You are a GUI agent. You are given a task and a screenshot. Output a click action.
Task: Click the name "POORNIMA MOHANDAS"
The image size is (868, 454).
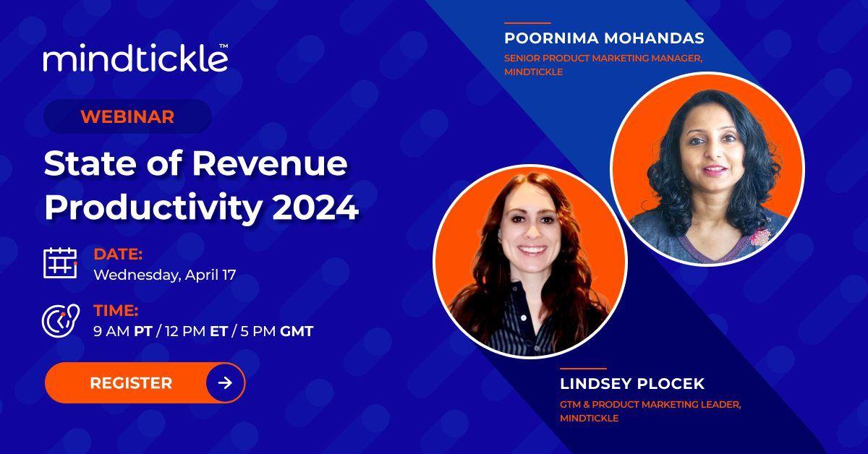point(604,38)
